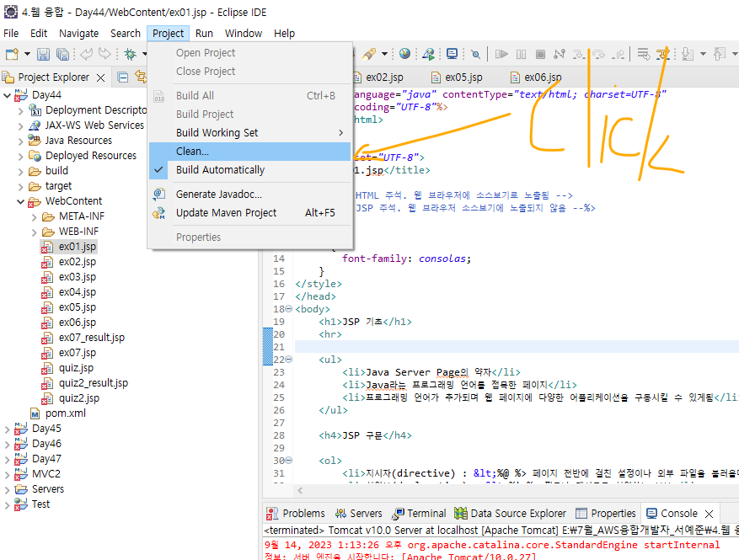739x560 pixels.
Task: Open the Window menu
Action: (244, 34)
